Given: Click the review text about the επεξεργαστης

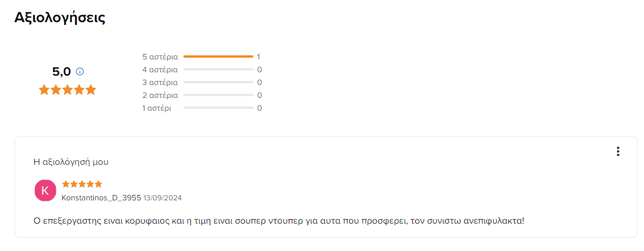Looking at the screenshot, I should [x=279, y=221].
